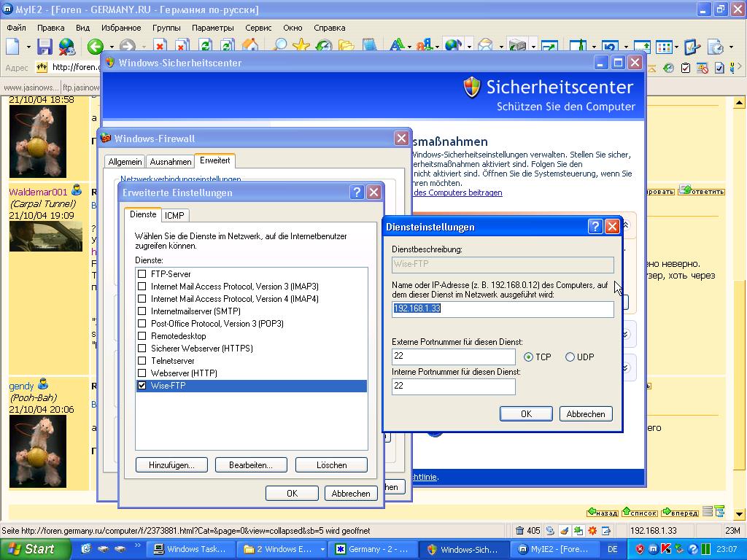The image size is (747, 560).
Task: Open the Windows Explorer taskbar group dropdown
Action: pos(322,549)
